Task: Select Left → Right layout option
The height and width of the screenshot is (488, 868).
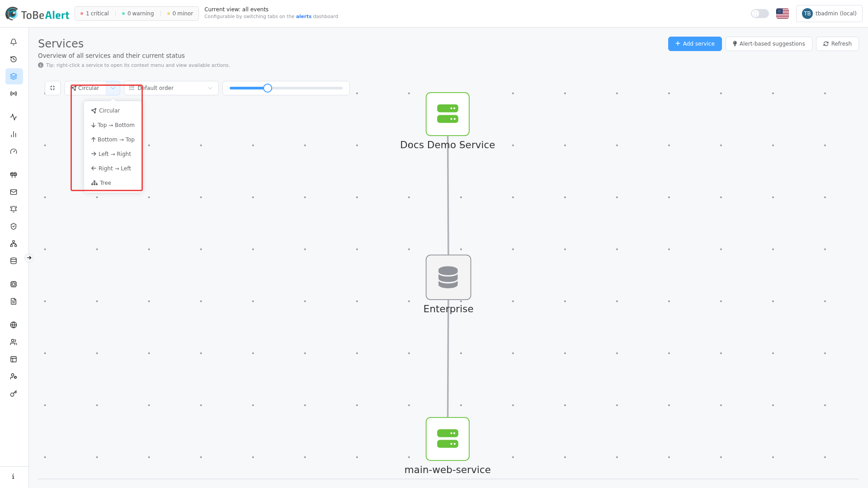Action: [113, 154]
